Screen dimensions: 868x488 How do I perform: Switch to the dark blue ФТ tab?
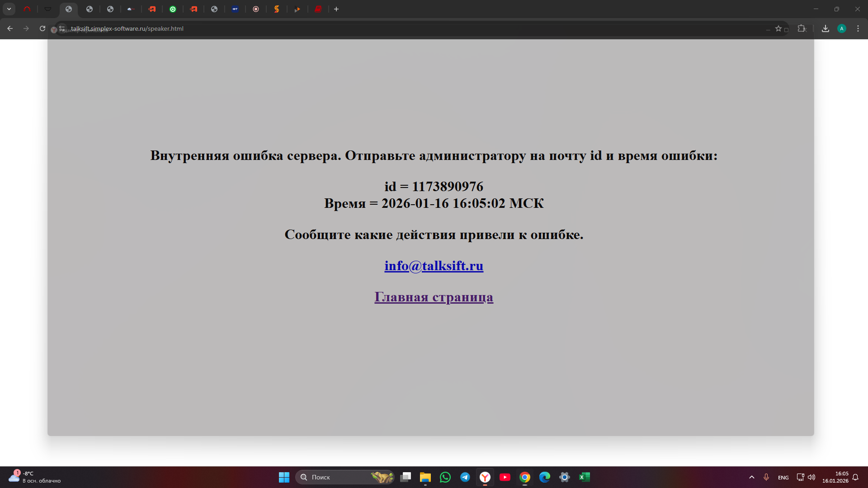tap(235, 9)
